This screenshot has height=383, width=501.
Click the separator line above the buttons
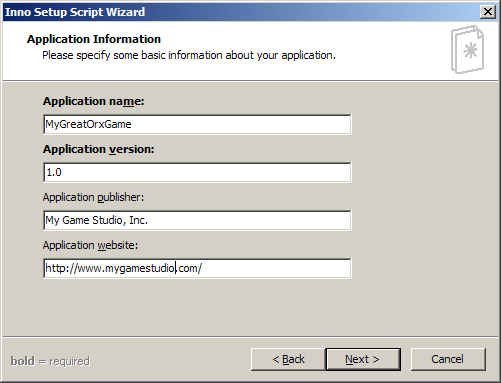250,337
